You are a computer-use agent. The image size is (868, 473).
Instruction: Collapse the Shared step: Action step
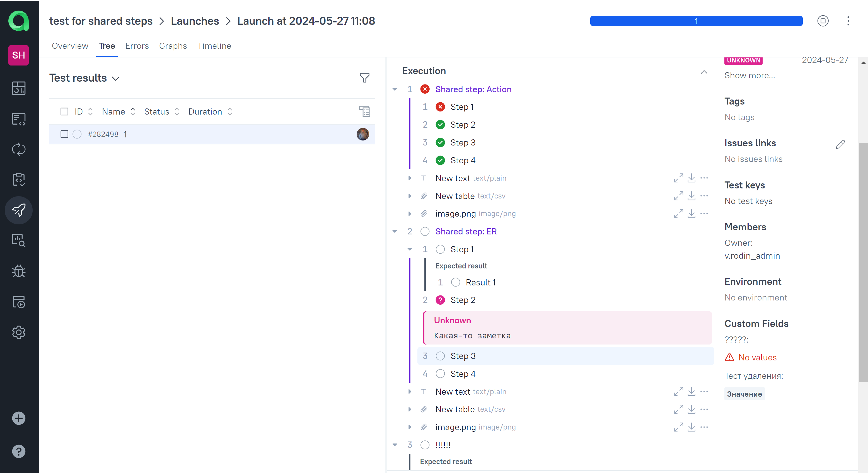[395, 89]
